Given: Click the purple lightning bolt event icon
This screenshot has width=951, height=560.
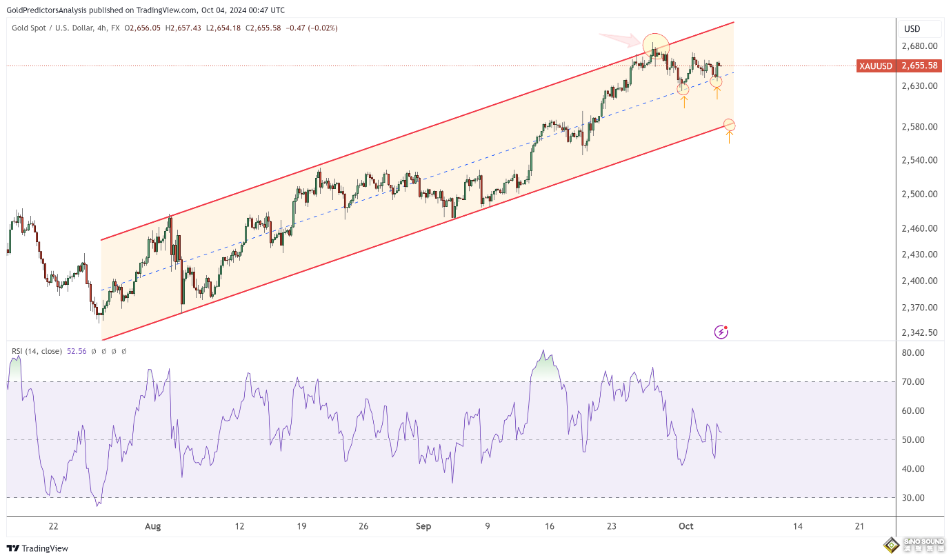Looking at the screenshot, I should [x=721, y=332].
